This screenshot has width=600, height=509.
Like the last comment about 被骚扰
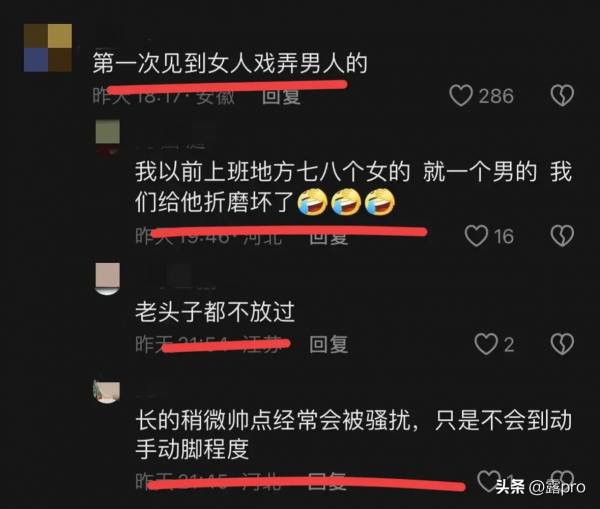[489, 481]
